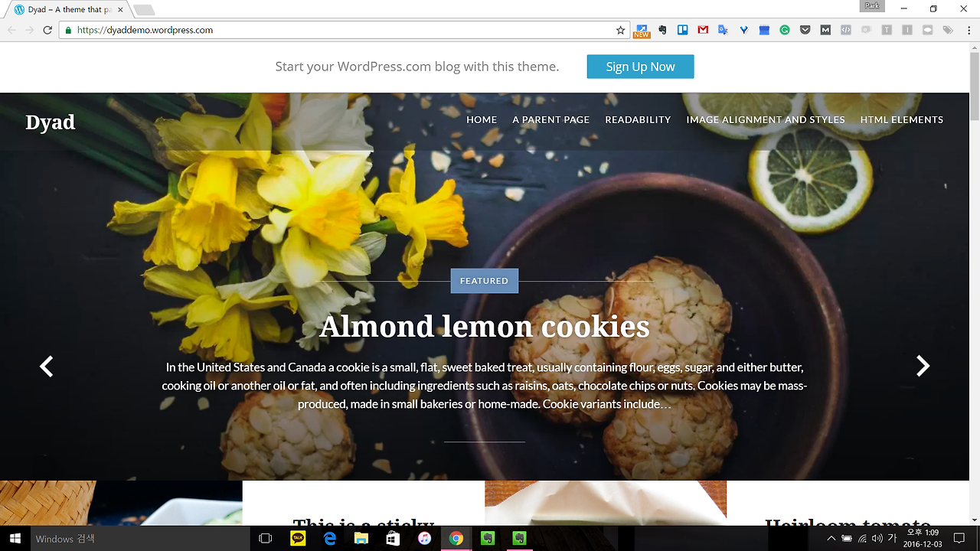Open the Almond lemon cookies post
This screenshot has width=980, height=551.
click(x=485, y=326)
